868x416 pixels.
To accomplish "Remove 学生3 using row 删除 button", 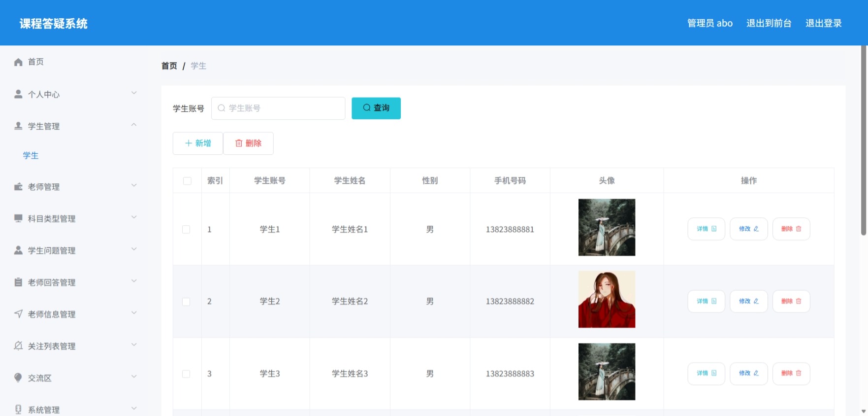I will point(791,373).
